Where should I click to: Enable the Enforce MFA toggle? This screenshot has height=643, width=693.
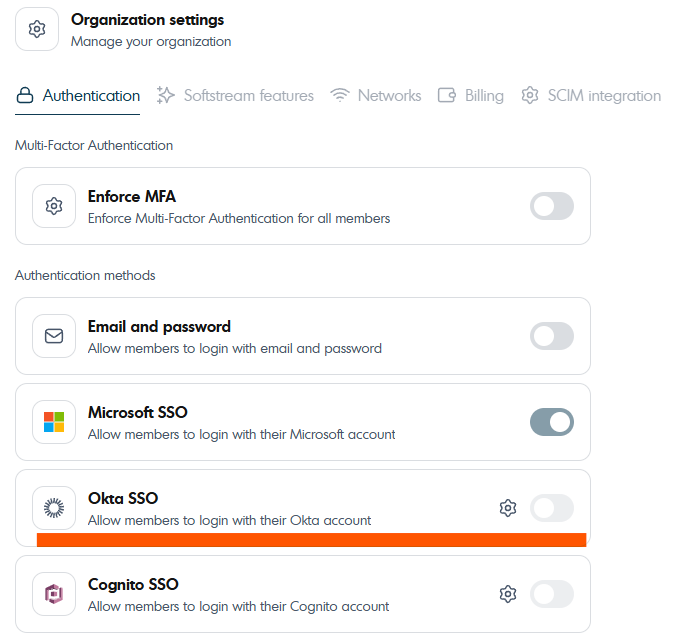click(x=552, y=206)
